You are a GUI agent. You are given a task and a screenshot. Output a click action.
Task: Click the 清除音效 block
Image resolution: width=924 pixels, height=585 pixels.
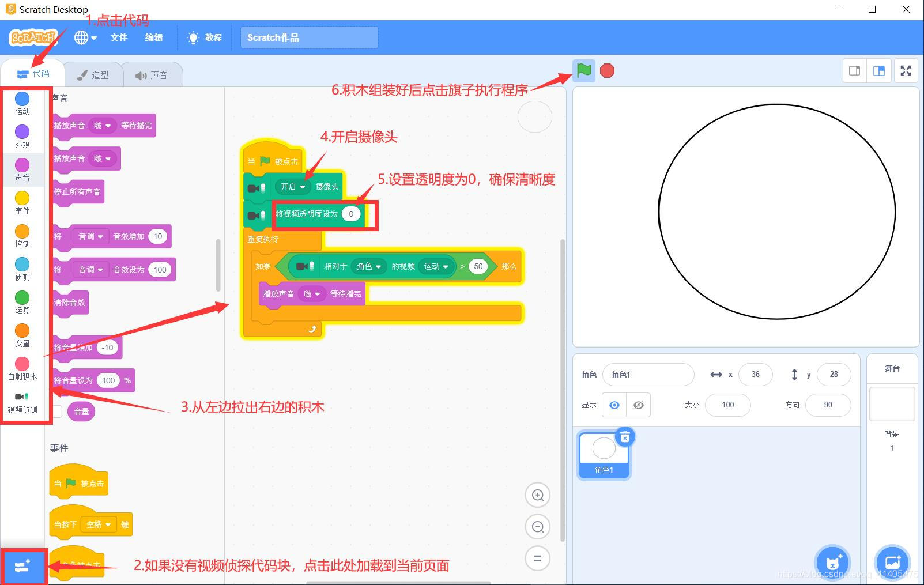[x=70, y=303]
